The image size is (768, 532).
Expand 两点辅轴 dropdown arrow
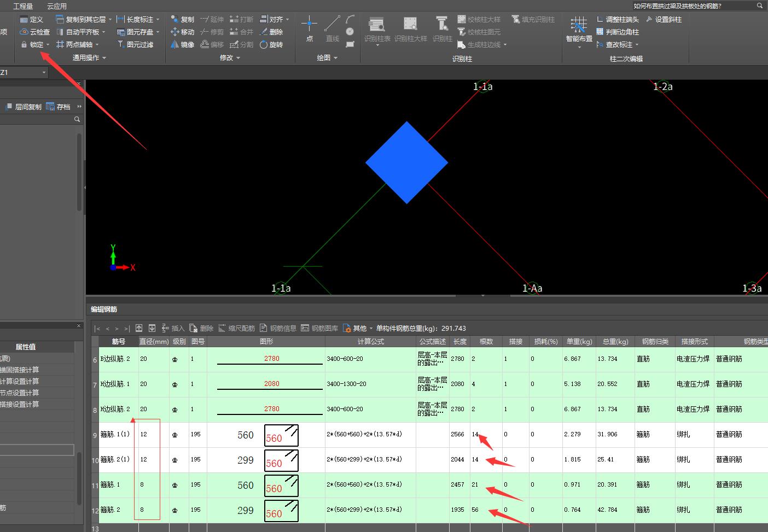[97, 45]
